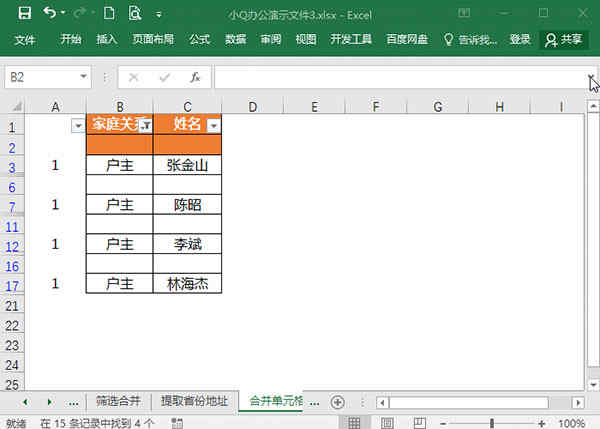Viewport: 600px width, 429px height.
Task: Click the 登录 sign-in link
Action: [520, 39]
